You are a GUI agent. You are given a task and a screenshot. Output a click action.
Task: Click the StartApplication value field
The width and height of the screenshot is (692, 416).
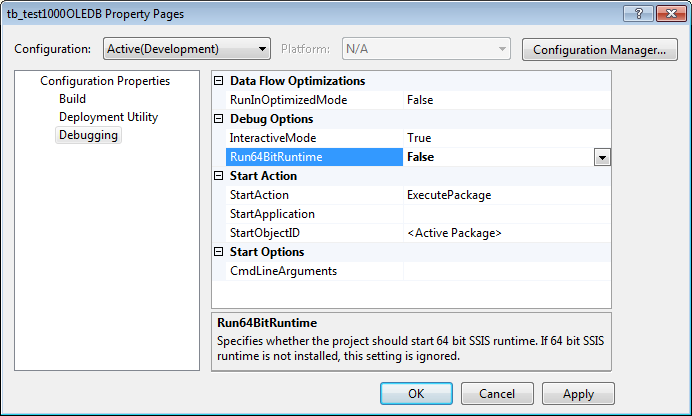coord(505,214)
